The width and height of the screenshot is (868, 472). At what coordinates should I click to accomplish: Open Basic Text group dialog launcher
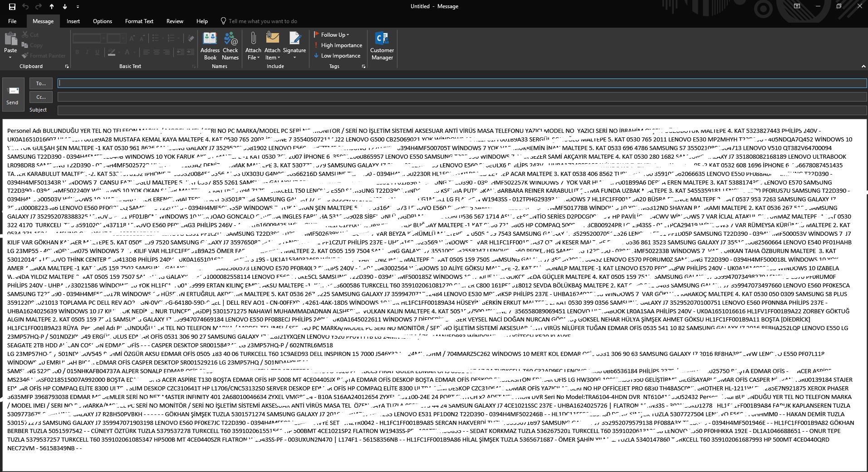[x=194, y=67]
